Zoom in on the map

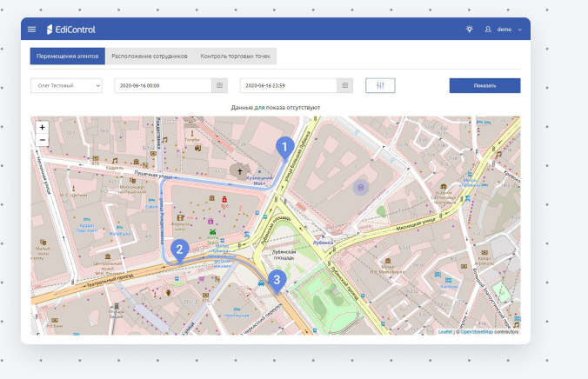tap(42, 127)
